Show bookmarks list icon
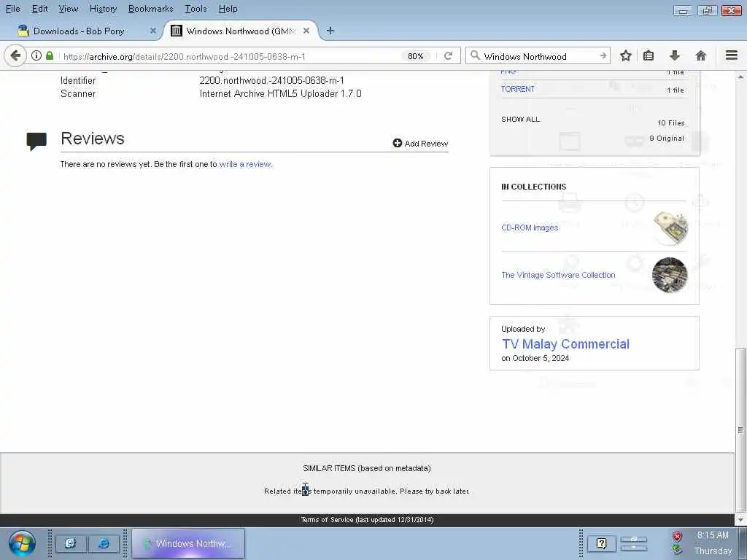The width and height of the screenshot is (747, 560). [649, 55]
